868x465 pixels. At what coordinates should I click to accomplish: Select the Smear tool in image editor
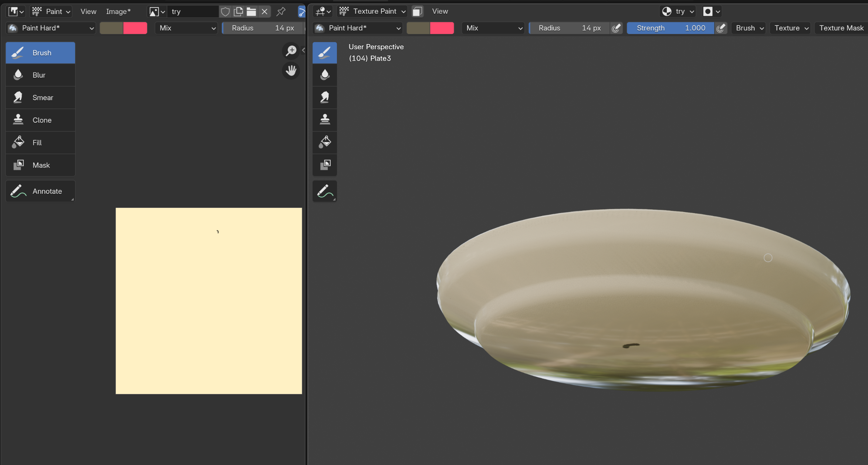(x=40, y=98)
